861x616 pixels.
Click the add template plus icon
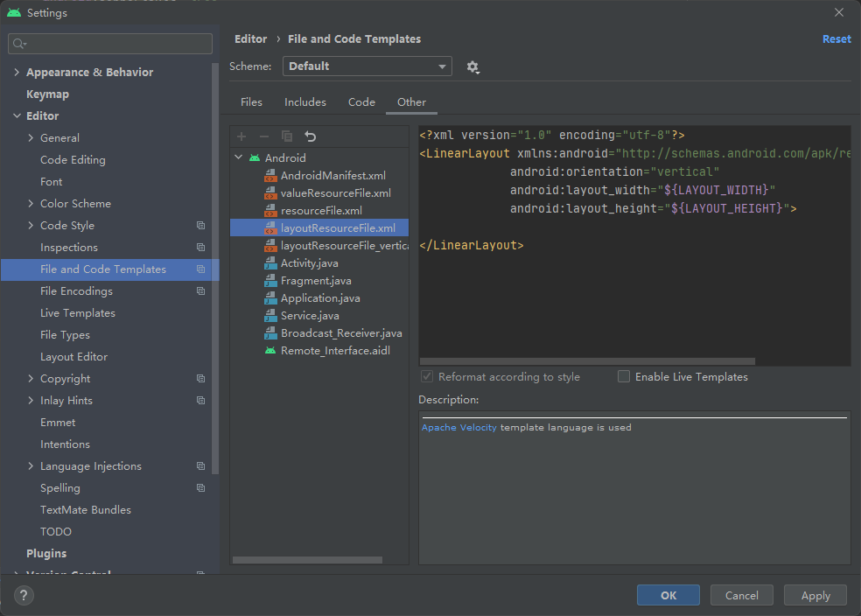point(241,136)
